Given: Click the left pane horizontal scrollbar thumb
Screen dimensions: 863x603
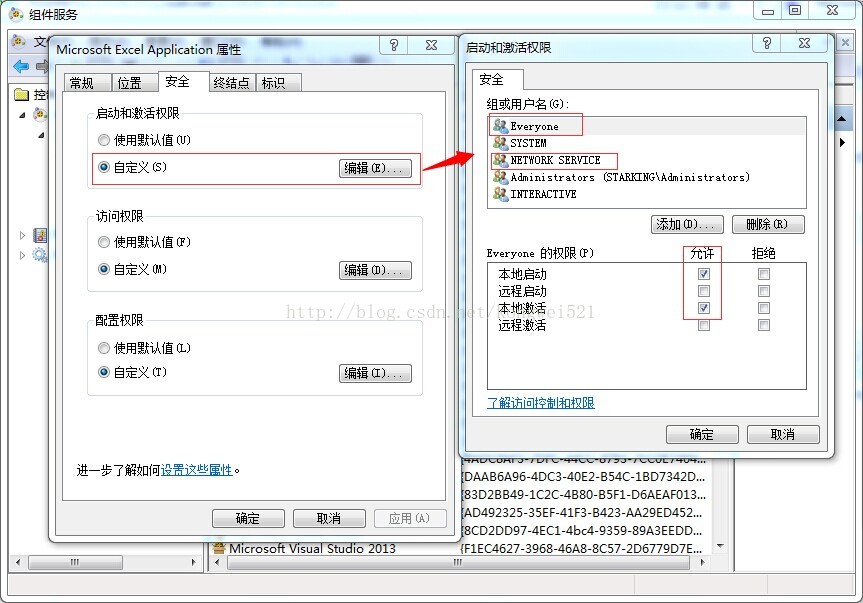Looking at the screenshot, I should point(75,562).
